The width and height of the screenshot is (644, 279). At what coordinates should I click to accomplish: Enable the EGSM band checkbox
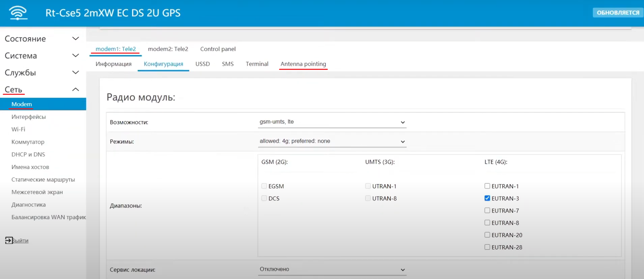click(x=264, y=186)
